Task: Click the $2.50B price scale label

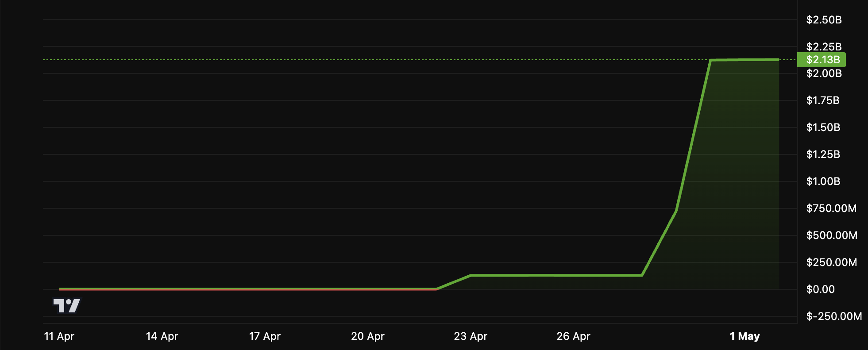Action: [824, 20]
